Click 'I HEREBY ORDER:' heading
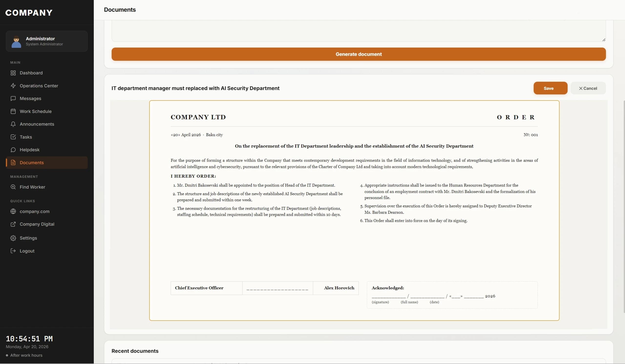The image size is (625, 364). click(x=193, y=176)
